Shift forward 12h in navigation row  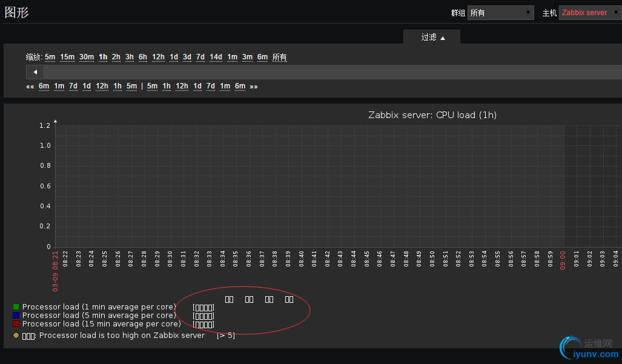182,86
